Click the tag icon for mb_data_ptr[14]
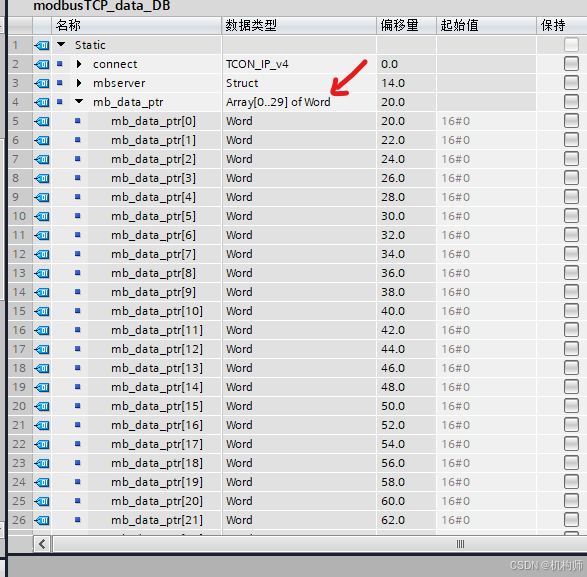587x577 pixels. [x=42, y=387]
